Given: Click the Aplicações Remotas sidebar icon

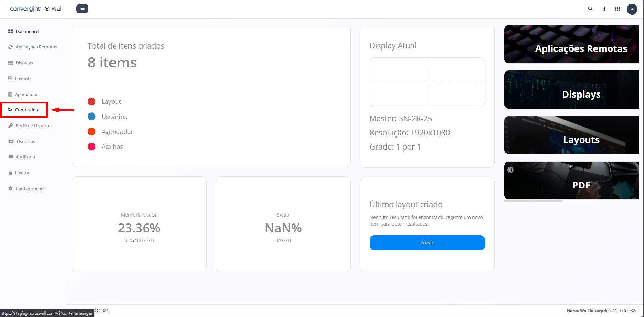Looking at the screenshot, I should coord(10,47).
